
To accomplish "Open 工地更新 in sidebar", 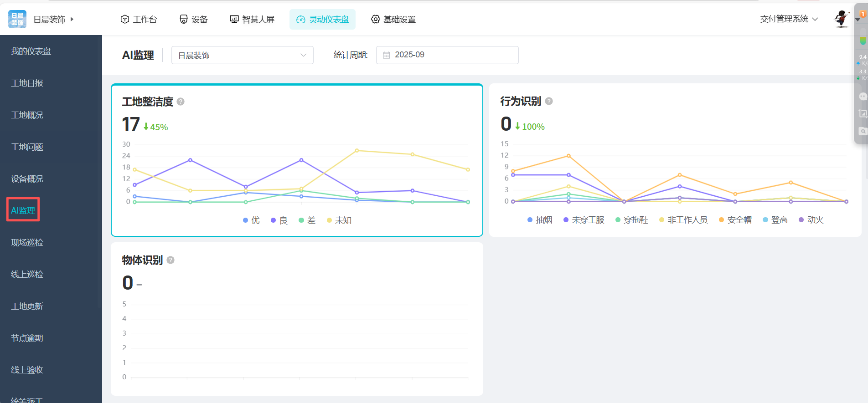I will pyautogui.click(x=27, y=306).
